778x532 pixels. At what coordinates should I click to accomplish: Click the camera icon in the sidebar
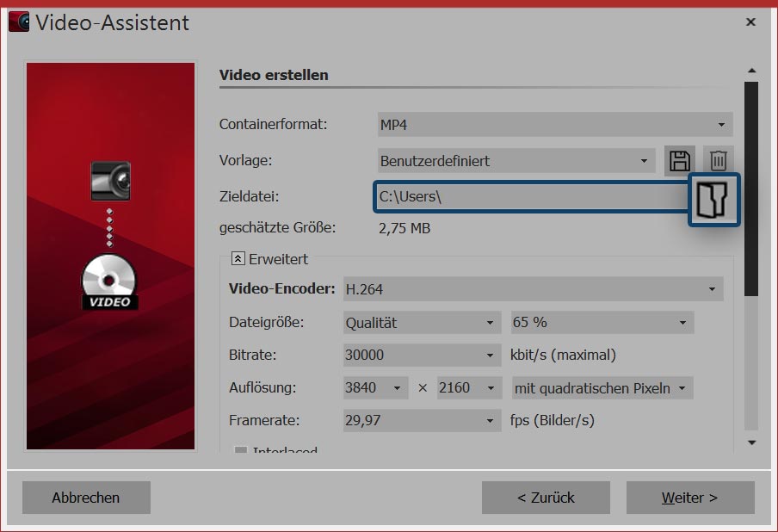[111, 181]
